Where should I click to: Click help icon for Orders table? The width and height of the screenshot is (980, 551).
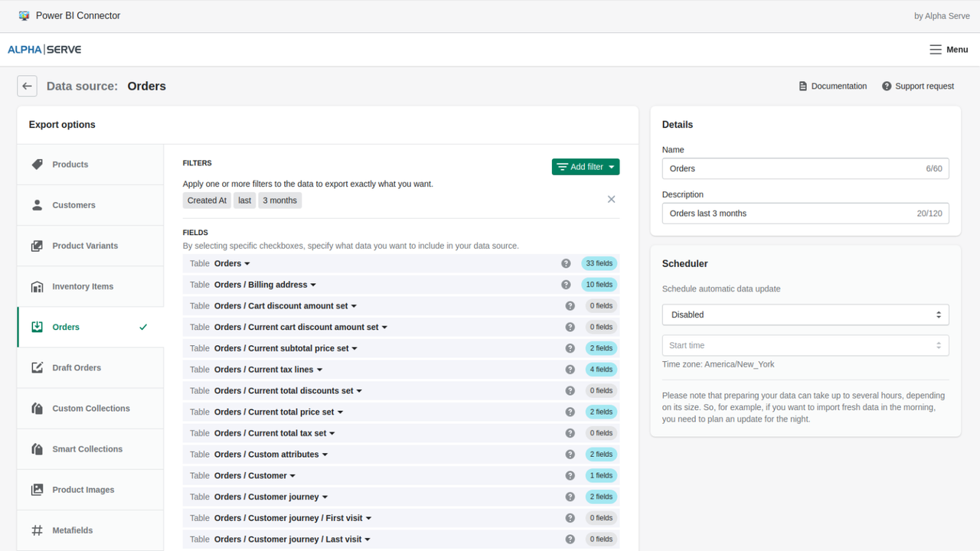click(x=566, y=263)
